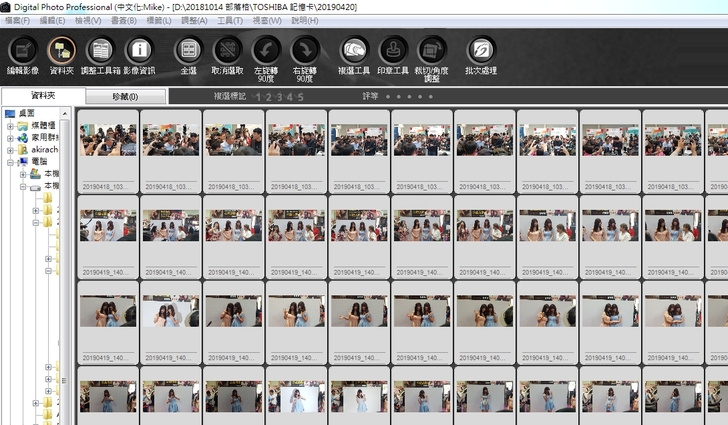Show image information (影像資訊)
This screenshot has width=728, height=425.
139,55
